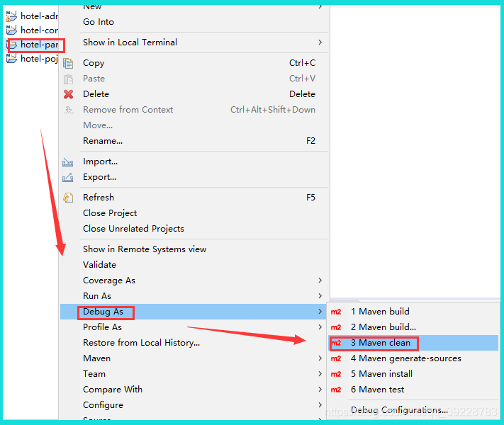The width and height of the screenshot is (504, 425).
Task: Expand the Profile As submenu arrow
Action: [320, 327]
